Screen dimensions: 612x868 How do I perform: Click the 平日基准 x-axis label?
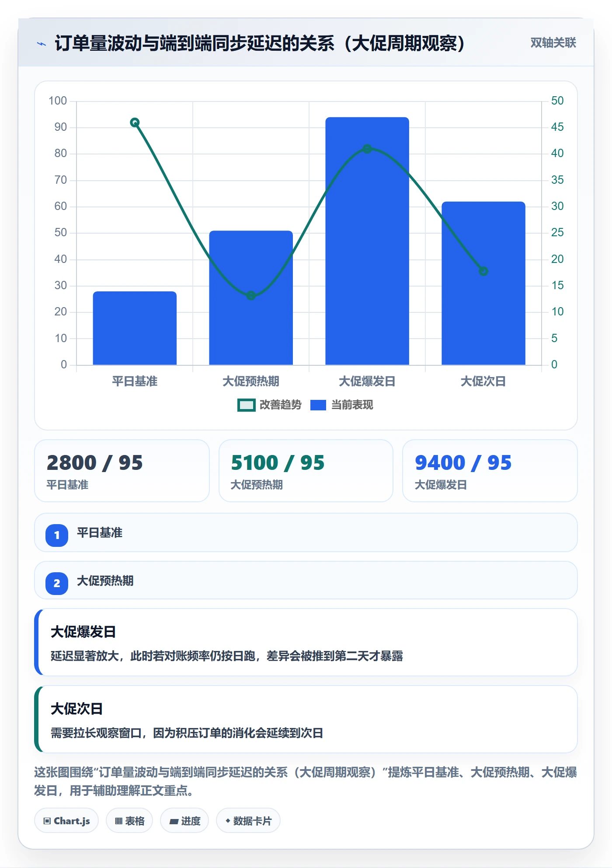point(135,381)
